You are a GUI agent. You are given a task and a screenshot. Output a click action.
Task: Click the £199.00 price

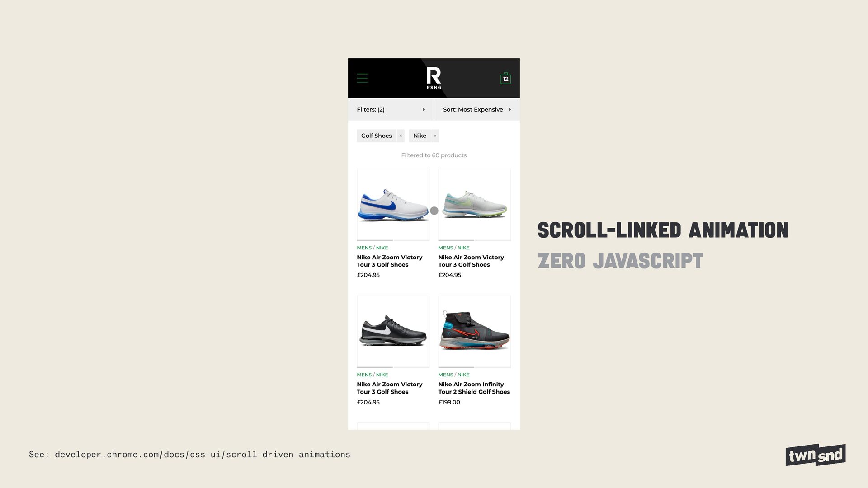[x=449, y=402]
